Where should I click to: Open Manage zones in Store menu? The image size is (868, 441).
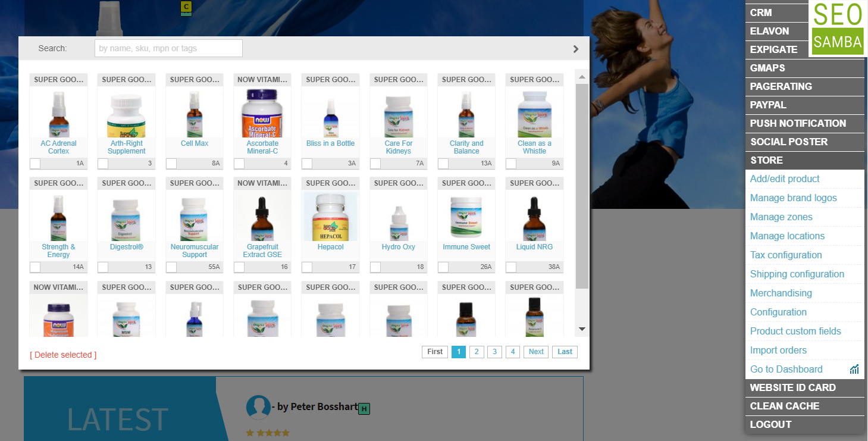[x=781, y=217]
